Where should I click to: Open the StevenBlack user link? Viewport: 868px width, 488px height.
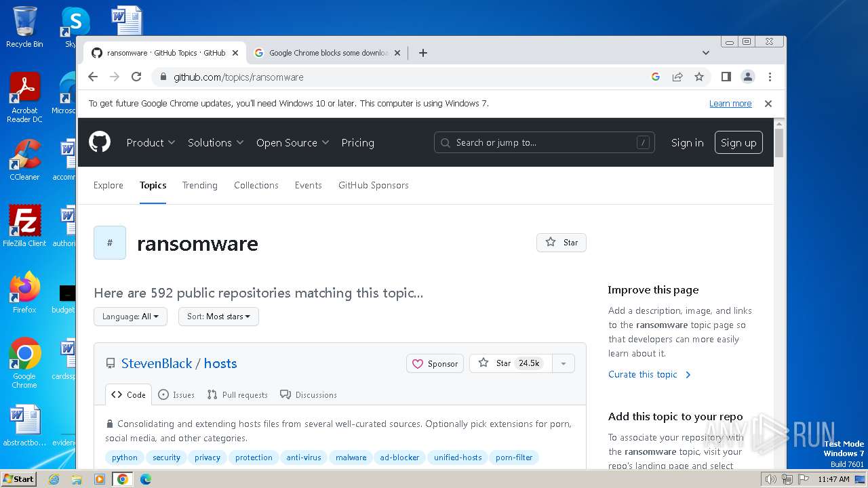pyautogui.click(x=157, y=363)
